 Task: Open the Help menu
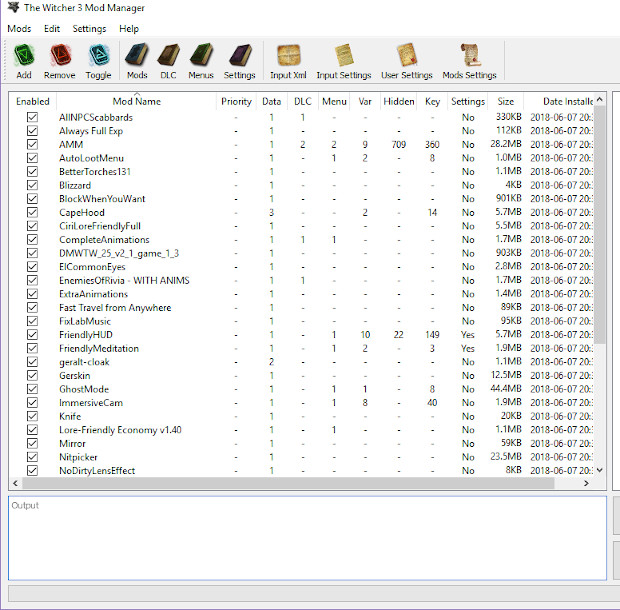click(129, 28)
